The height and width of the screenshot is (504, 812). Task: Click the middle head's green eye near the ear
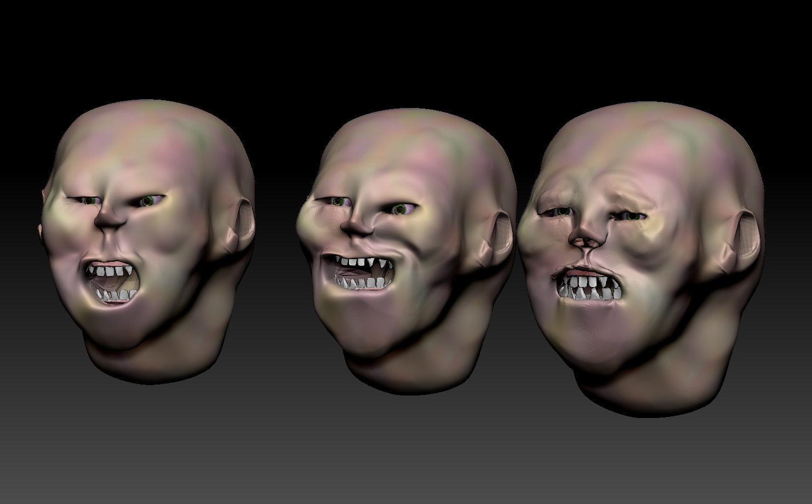tap(401, 209)
